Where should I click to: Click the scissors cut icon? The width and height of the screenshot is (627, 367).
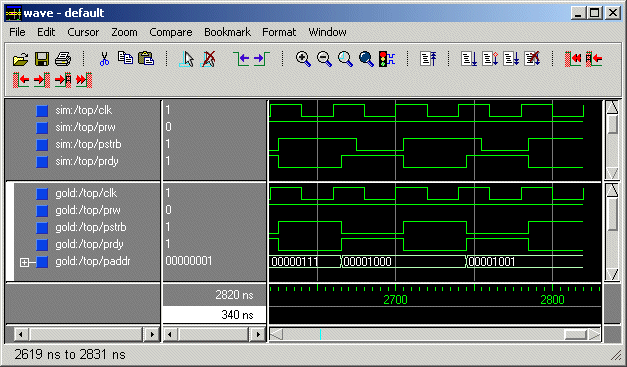(x=104, y=59)
